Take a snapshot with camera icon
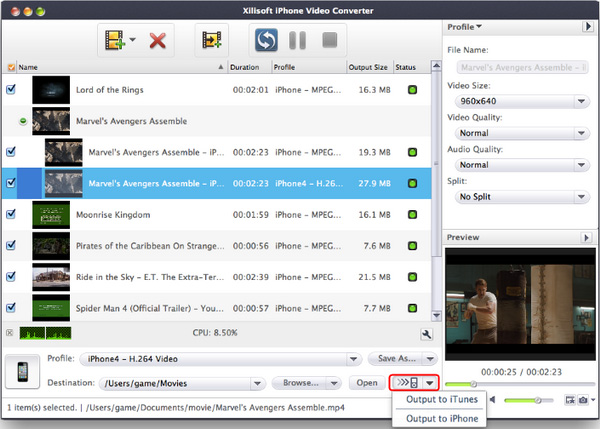Screen dimensions: 600x429 pyautogui.click(x=582, y=400)
